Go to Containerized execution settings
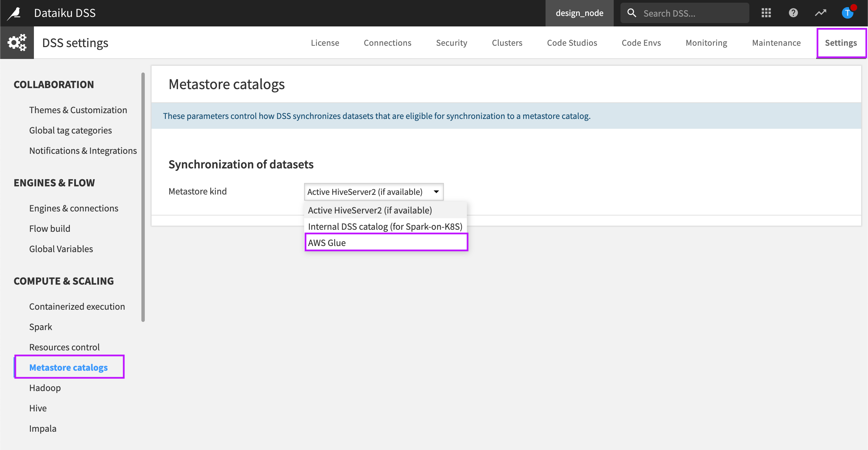This screenshot has width=868, height=450. click(77, 306)
